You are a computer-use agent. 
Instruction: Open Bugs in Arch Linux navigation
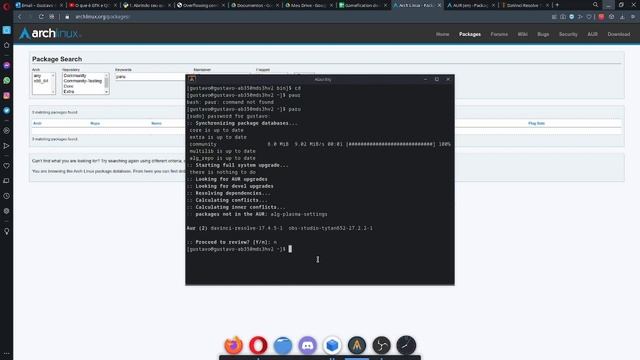(x=543, y=34)
